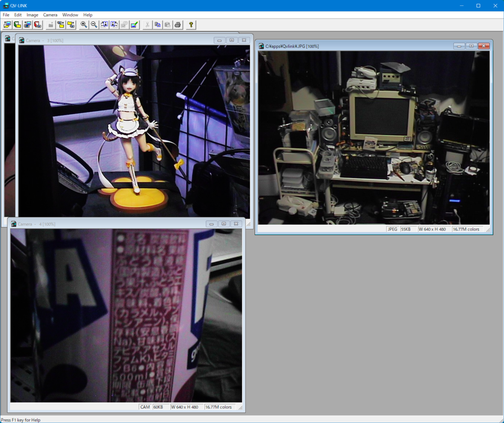Viewport: 504px width, 423px height.
Task: Click W 640 x H 480 in Camera 4 window
Action: click(x=187, y=407)
